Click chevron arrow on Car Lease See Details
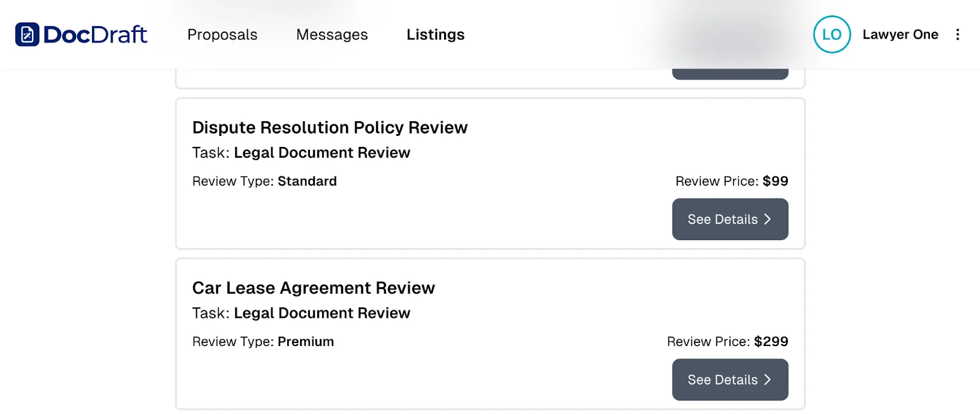The image size is (980, 414). pyautogui.click(x=767, y=380)
